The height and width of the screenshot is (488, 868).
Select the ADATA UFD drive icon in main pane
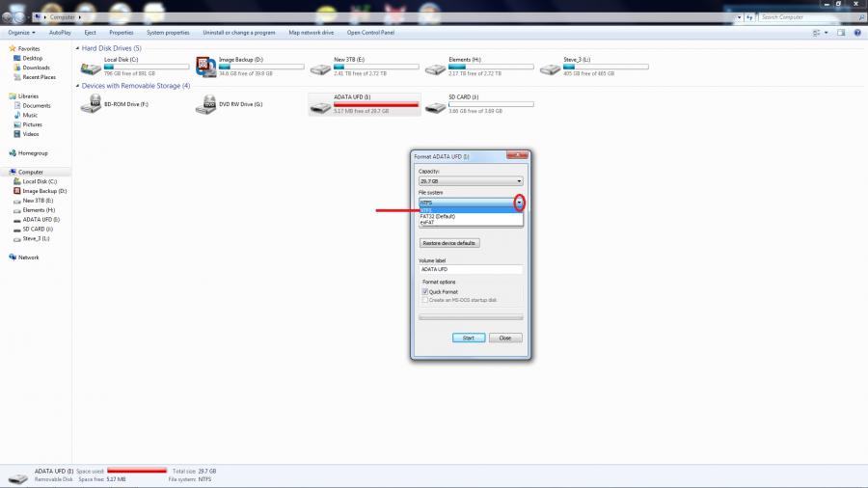point(320,107)
